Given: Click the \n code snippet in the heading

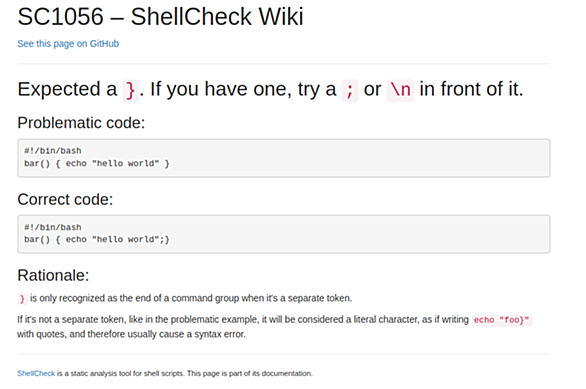Looking at the screenshot, I should [x=400, y=90].
